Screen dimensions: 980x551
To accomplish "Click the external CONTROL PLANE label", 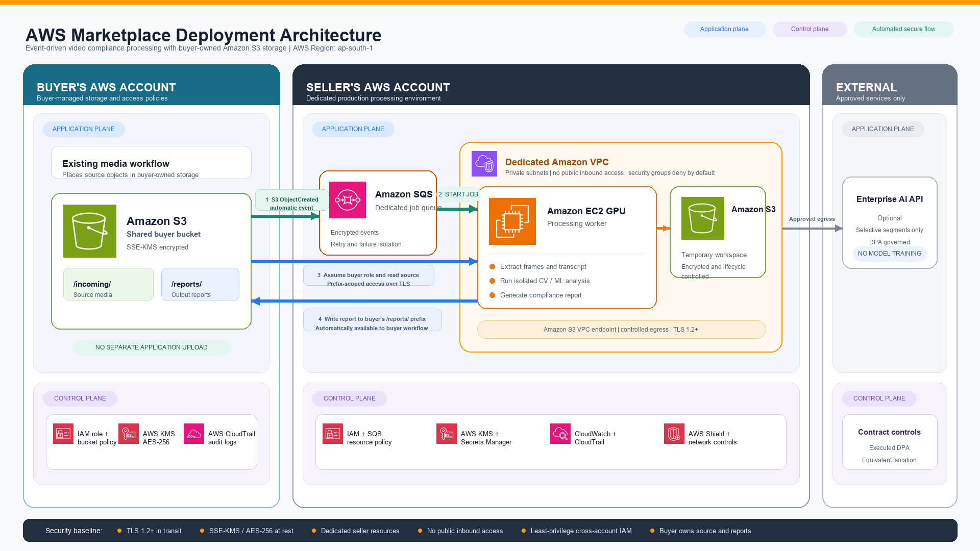I will [879, 398].
